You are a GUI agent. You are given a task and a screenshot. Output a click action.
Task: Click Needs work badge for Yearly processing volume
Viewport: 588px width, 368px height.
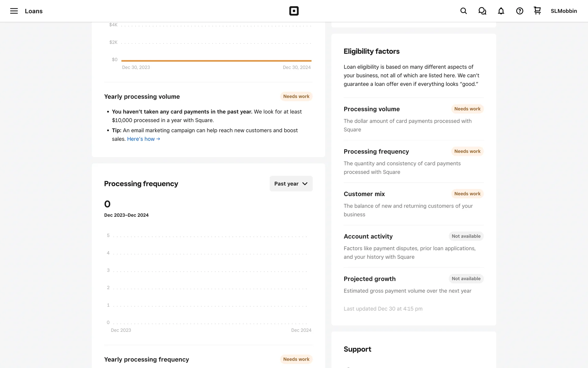[296, 97]
